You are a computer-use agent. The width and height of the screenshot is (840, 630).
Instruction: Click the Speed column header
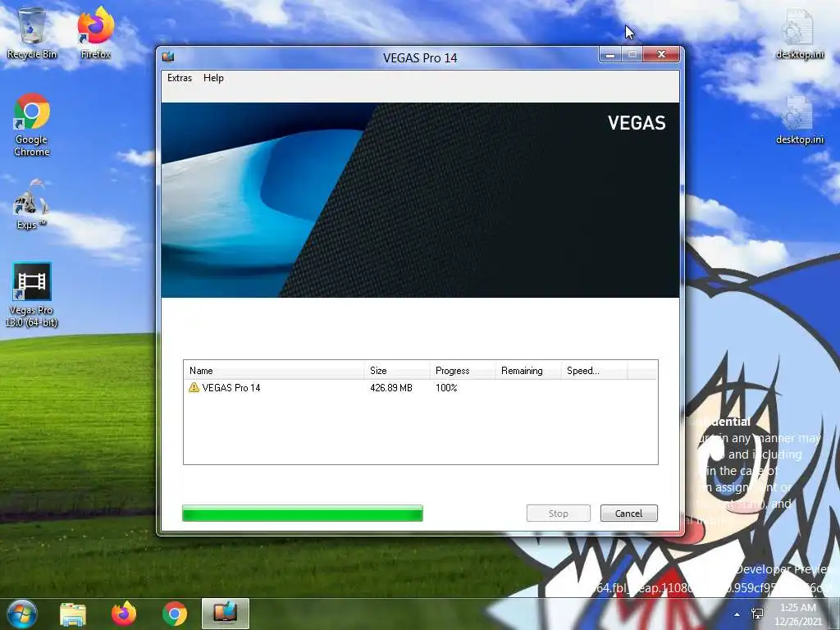click(x=594, y=371)
